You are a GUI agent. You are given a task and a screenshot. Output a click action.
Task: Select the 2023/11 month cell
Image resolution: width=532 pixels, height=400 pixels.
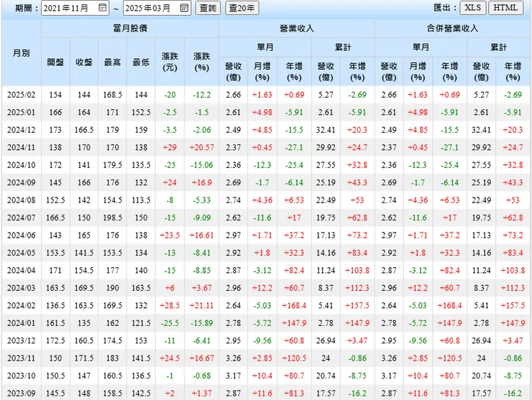coord(22,358)
